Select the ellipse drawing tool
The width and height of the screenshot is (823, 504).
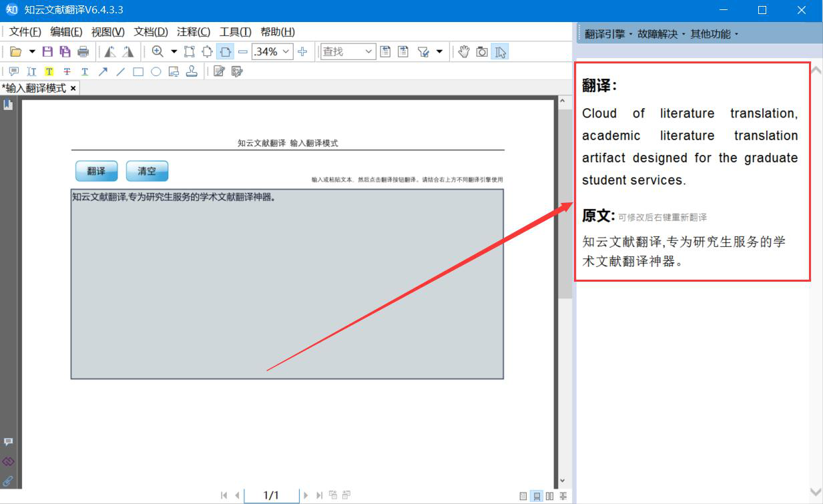[156, 71]
